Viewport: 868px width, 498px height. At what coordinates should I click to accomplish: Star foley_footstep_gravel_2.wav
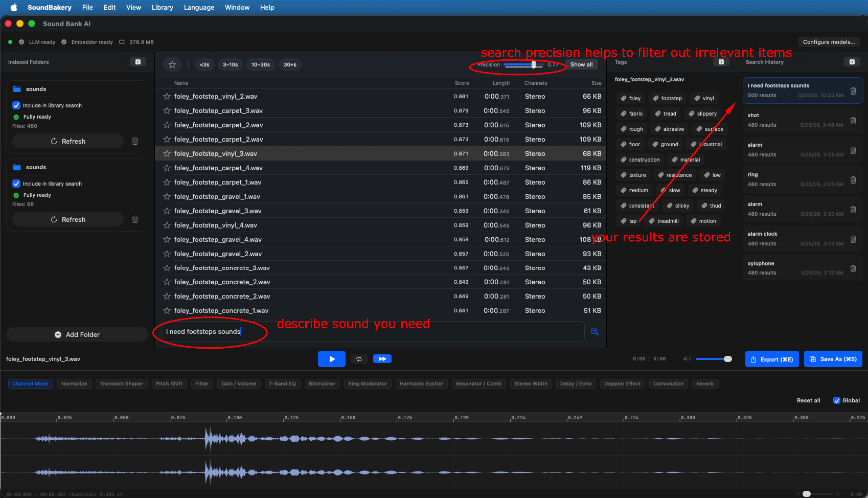click(x=167, y=254)
